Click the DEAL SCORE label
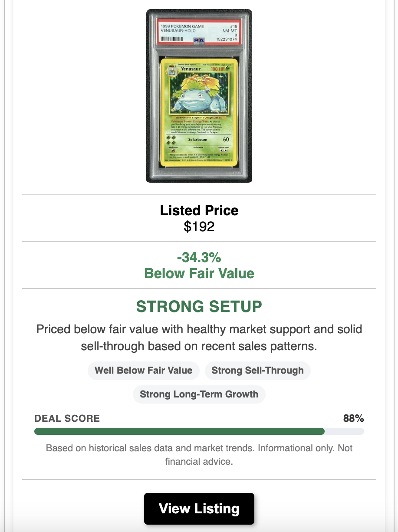This screenshot has width=398, height=532. [x=67, y=418]
